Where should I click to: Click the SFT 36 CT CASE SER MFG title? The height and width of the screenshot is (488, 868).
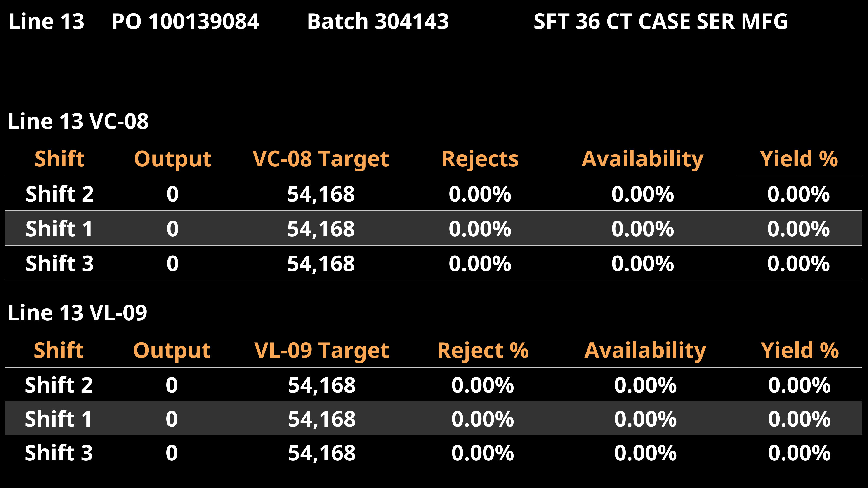[660, 21]
